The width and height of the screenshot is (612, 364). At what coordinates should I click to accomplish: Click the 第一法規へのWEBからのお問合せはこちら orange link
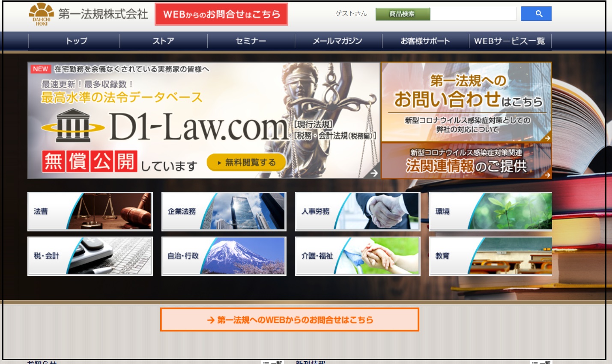[290, 320]
